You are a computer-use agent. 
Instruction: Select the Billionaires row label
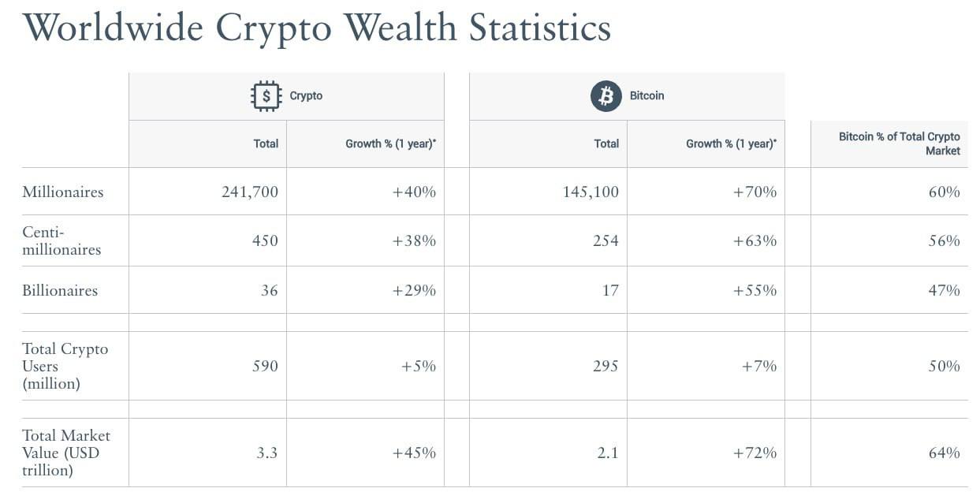tap(60, 290)
